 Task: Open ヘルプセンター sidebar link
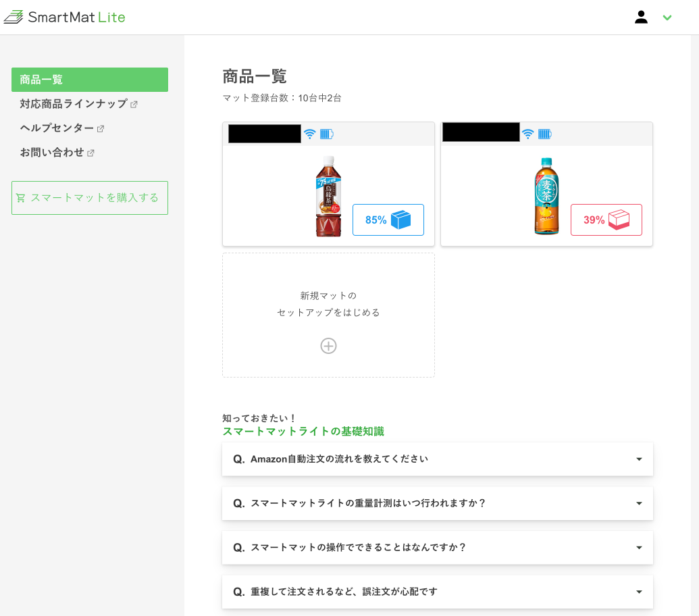57,128
